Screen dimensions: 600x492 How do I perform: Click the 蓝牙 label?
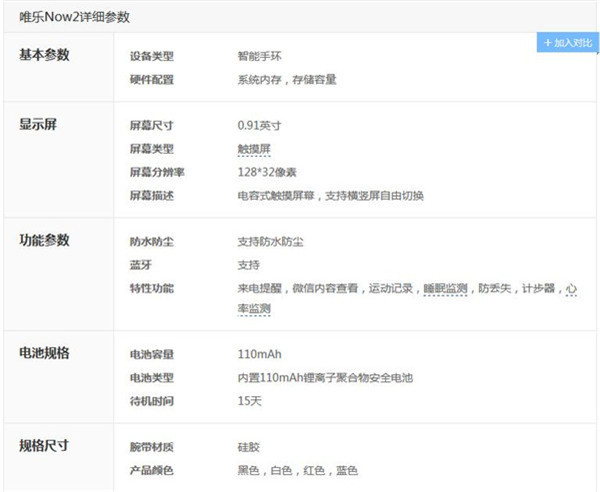tap(141, 265)
